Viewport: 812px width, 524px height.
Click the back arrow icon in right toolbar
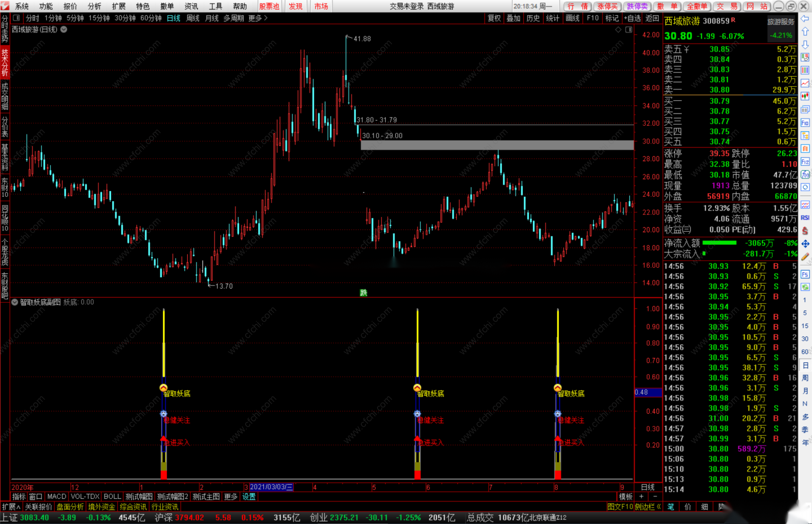coord(805,19)
